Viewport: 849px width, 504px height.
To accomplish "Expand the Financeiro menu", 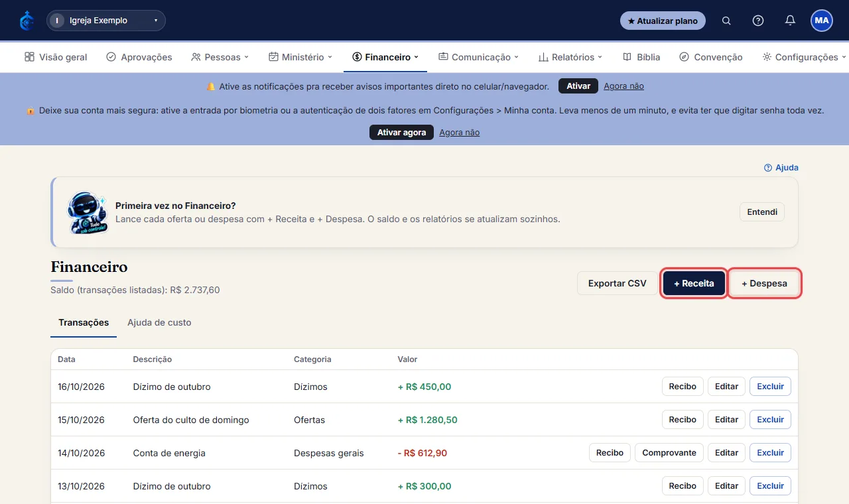I will pos(385,57).
